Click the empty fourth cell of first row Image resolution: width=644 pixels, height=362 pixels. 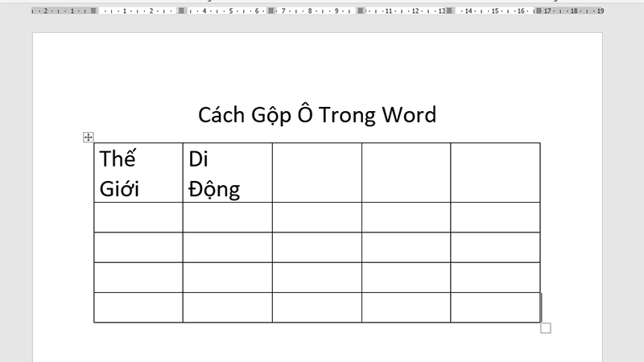tap(406, 173)
